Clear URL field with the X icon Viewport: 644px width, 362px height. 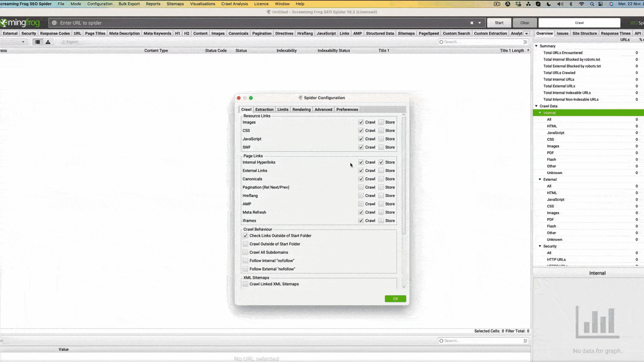click(472, 23)
